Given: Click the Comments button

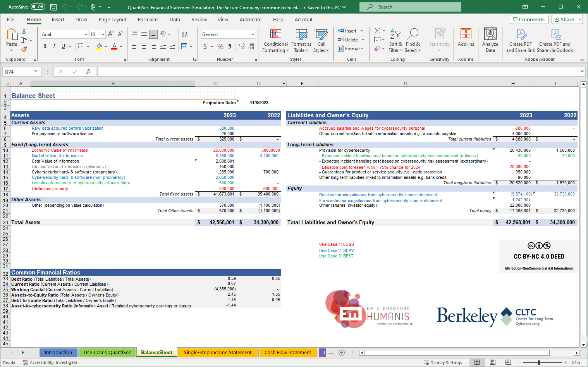Looking at the screenshot, I should [529, 20].
